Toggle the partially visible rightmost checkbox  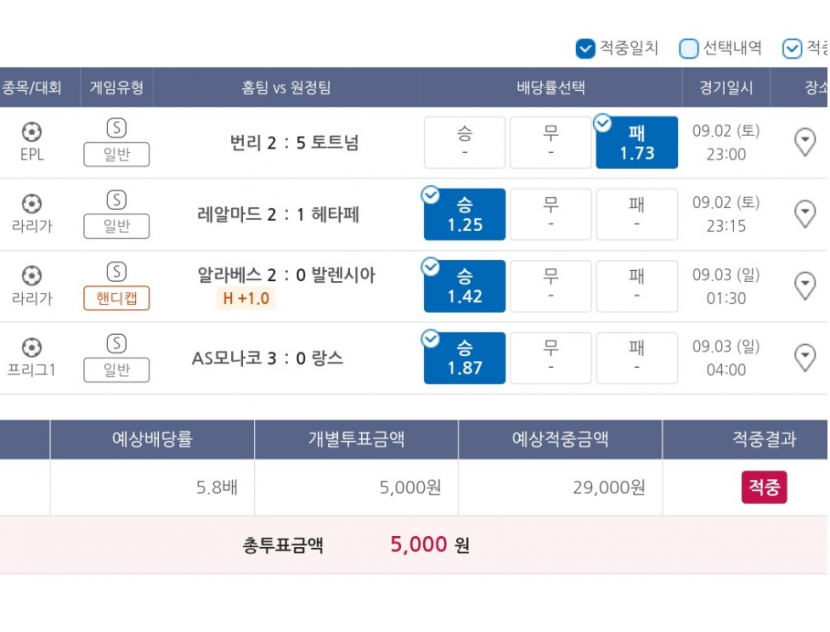point(791,49)
